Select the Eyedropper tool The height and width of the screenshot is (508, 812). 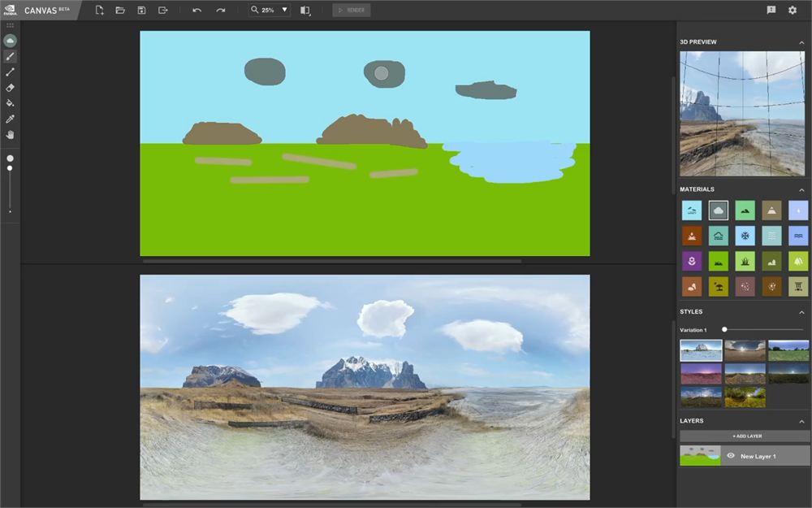pyautogui.click(x=10, y=119)
